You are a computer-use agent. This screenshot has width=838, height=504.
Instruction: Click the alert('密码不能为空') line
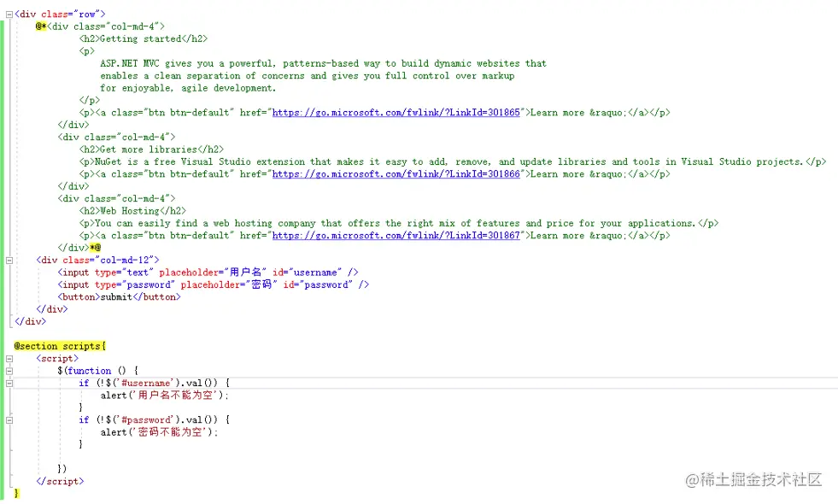[159, 432]
